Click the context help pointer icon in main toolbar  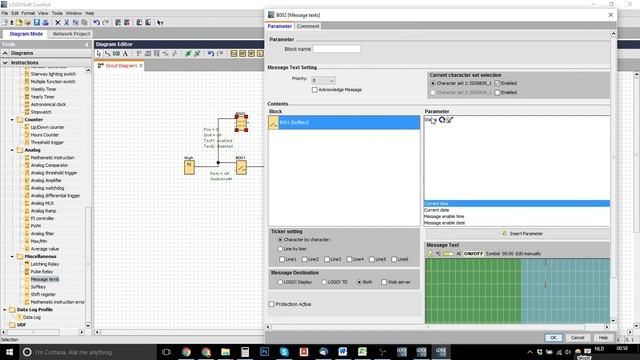click(x=160, y=22)
